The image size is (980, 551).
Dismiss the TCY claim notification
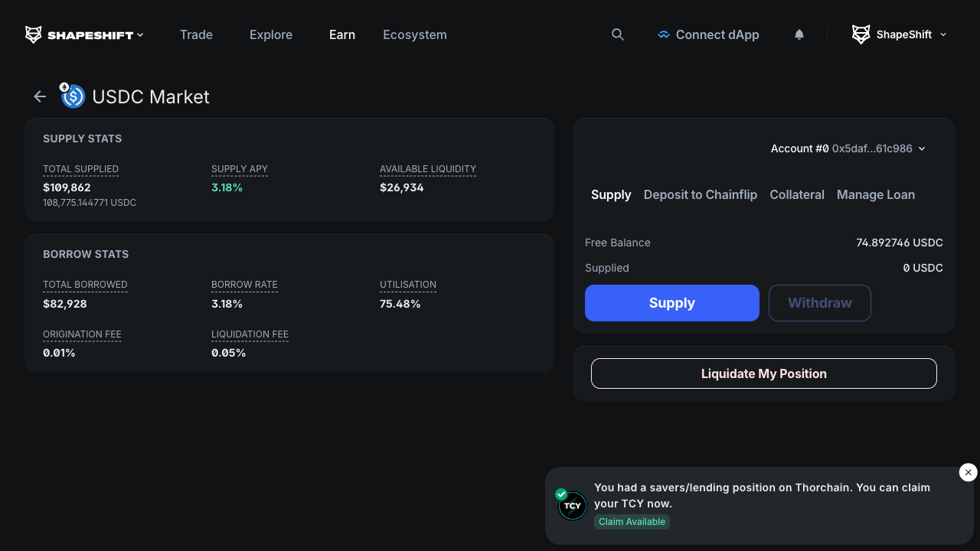tap(968, 472)
